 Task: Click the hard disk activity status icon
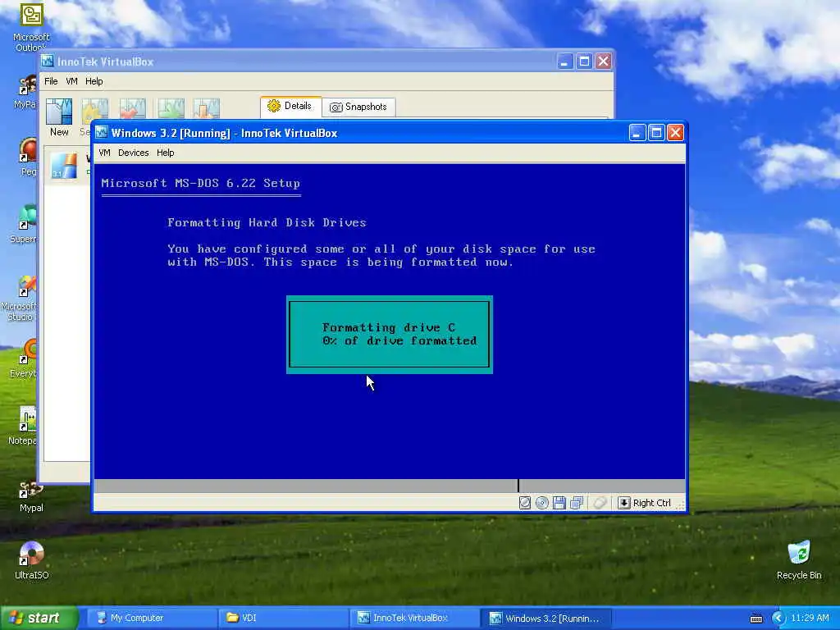tap(525, 503)
